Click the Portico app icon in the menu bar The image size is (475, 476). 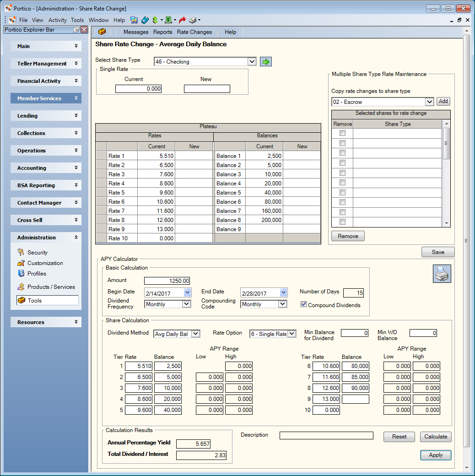[x=12, y=20]
